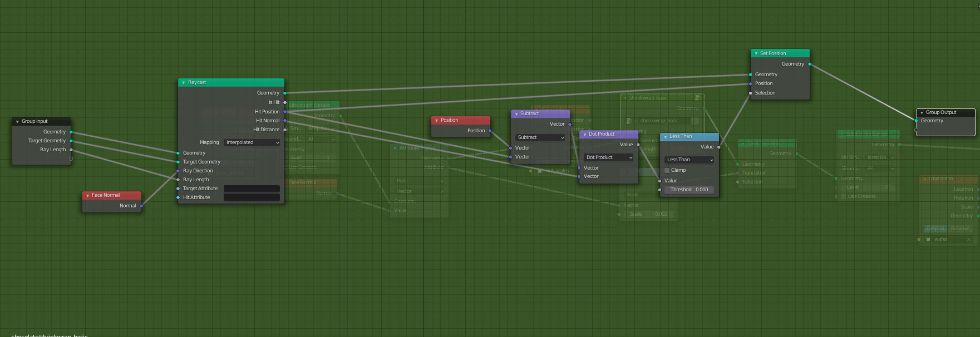Collapse the Dot Product node using its header triangle
The width and height of the screenshot is (980, 337).
click(x=584, y=134)
